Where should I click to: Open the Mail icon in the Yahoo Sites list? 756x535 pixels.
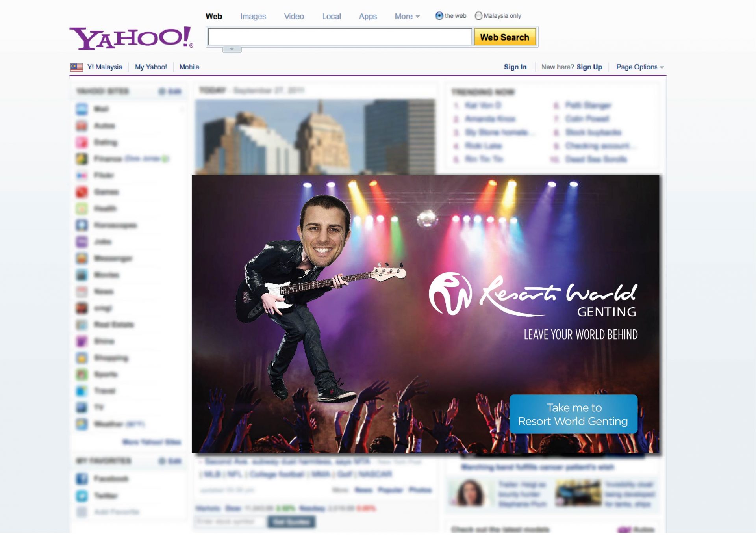coord(82,109)
